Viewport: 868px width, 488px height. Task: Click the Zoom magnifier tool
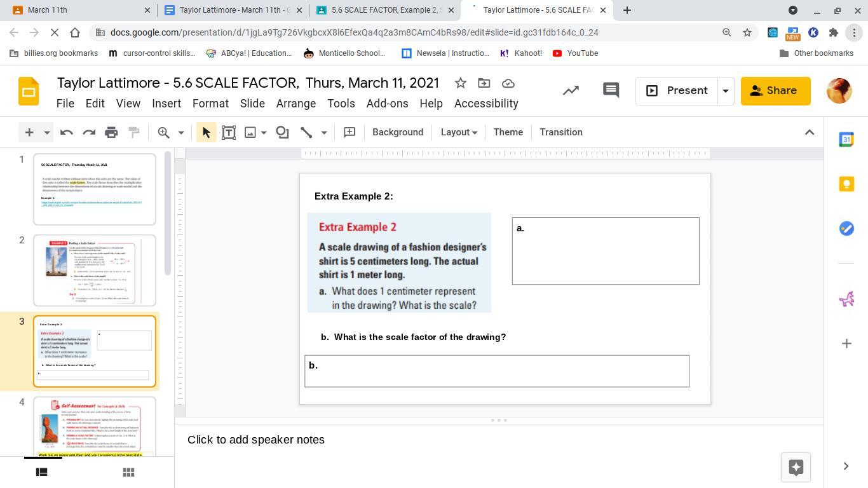click(163, 132)
